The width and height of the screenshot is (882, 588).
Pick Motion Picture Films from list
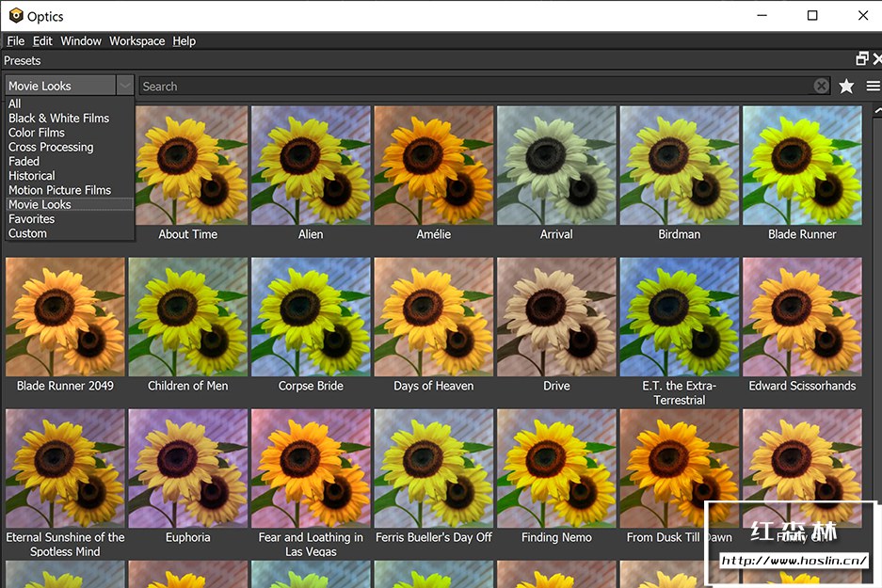[59, 190]
